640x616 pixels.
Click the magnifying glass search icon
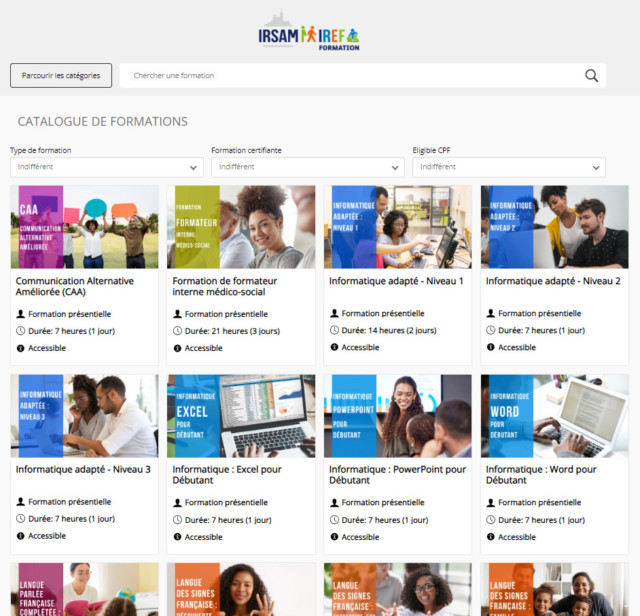coord(591,76)
